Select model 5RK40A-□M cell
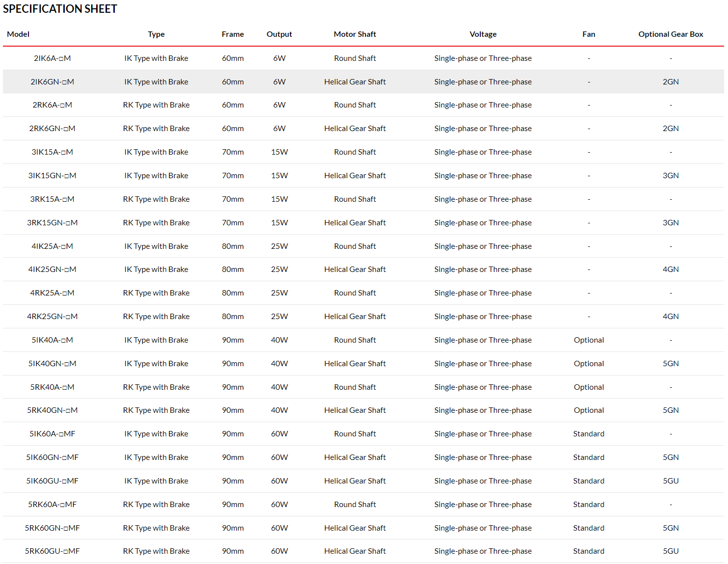728x564 pixels. click(52, 387)
